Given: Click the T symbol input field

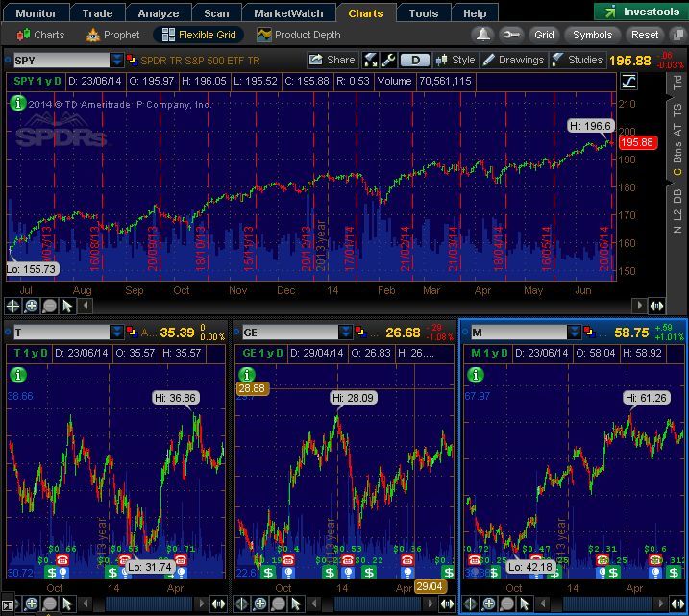Looking at the screenshot, I should 62,333.
